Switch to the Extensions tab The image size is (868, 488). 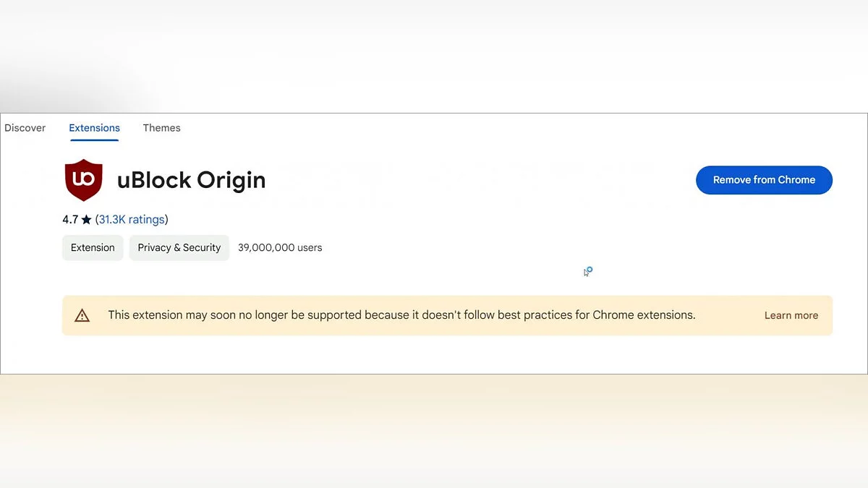tap(95, 128)
